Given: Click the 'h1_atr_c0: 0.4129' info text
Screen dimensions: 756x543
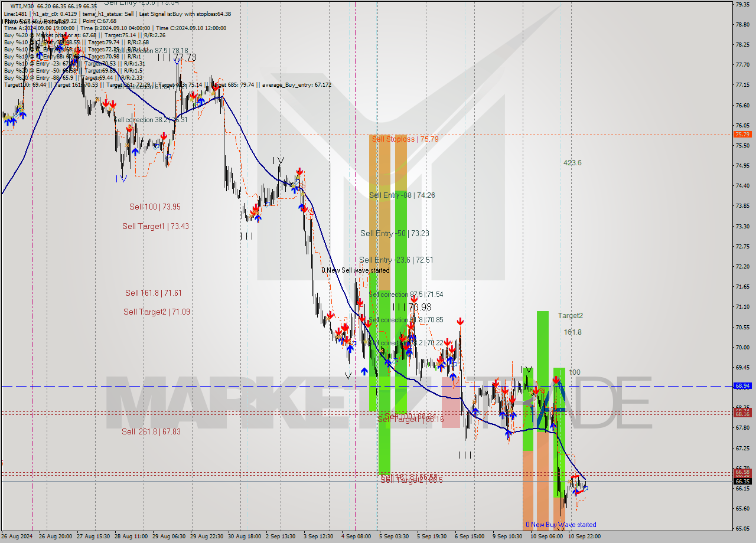Looking at the screenshot, I should tap(55, 14).
